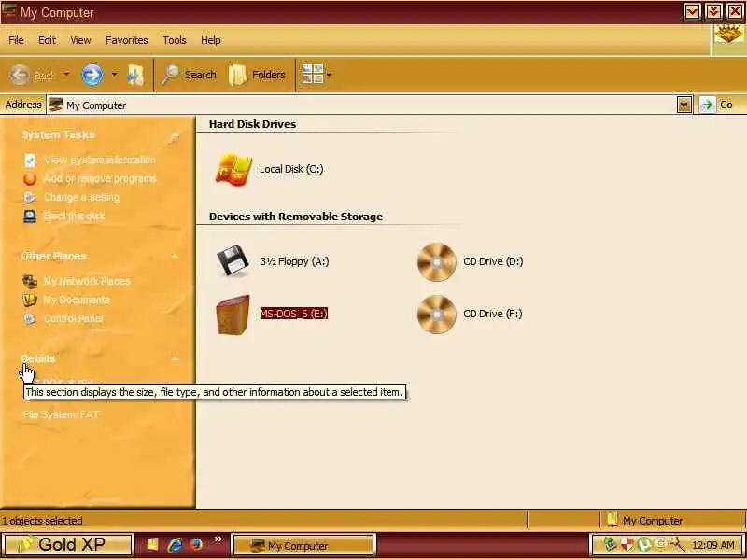Select the MS-DOS_6 (E:) drive icon
This screenshot has height=560, width=747.
[x=233, y=315]
